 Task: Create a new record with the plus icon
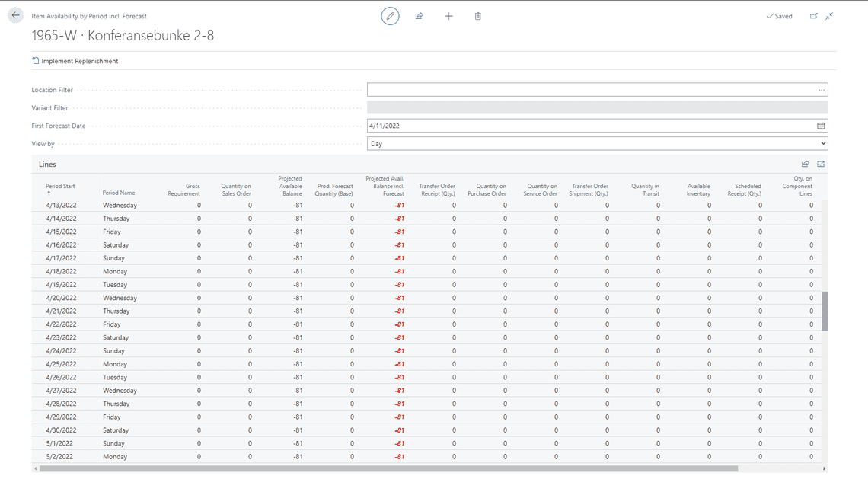448,15
